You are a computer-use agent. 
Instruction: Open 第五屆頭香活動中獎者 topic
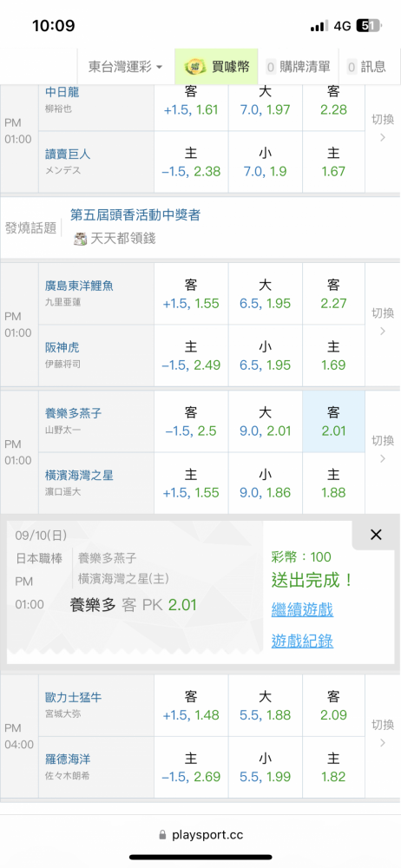coord(135,215)
